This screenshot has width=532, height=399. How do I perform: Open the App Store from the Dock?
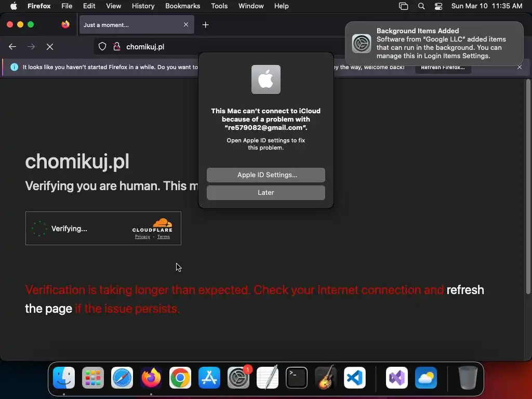209,378
